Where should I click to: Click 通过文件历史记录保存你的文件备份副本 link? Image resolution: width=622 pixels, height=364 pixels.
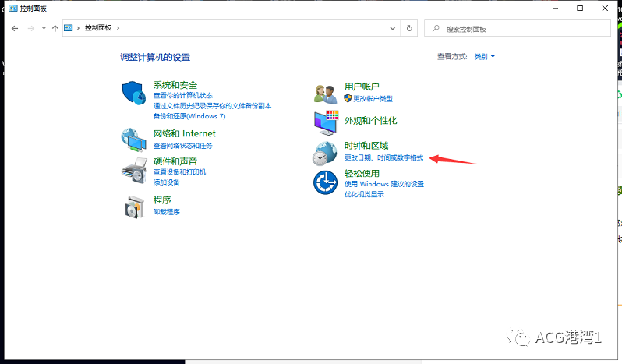tap(212, 106)
